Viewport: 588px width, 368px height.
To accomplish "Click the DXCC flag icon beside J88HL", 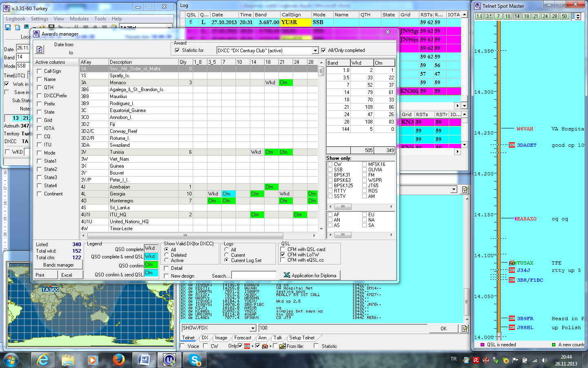I will pos(512,327).
